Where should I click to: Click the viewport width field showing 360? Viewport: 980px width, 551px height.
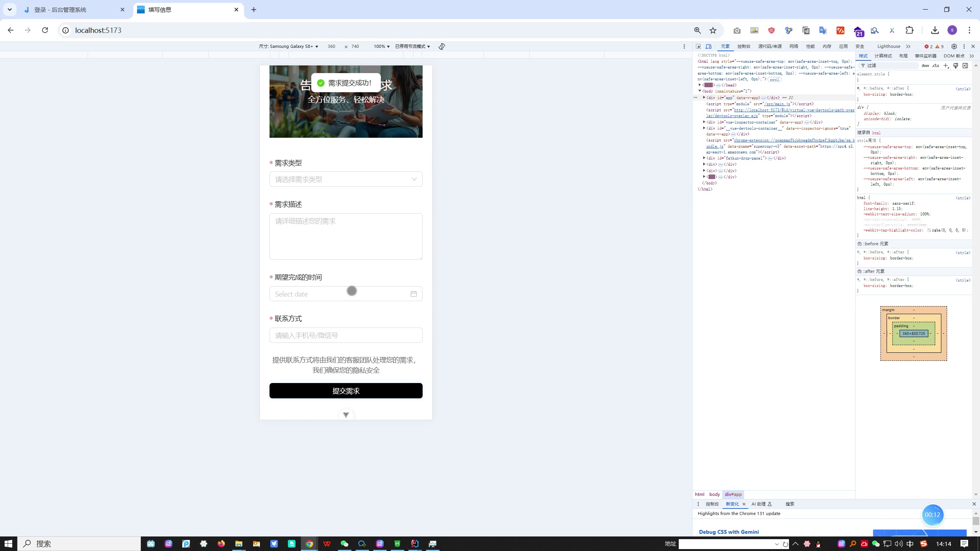tap(332, 46)
